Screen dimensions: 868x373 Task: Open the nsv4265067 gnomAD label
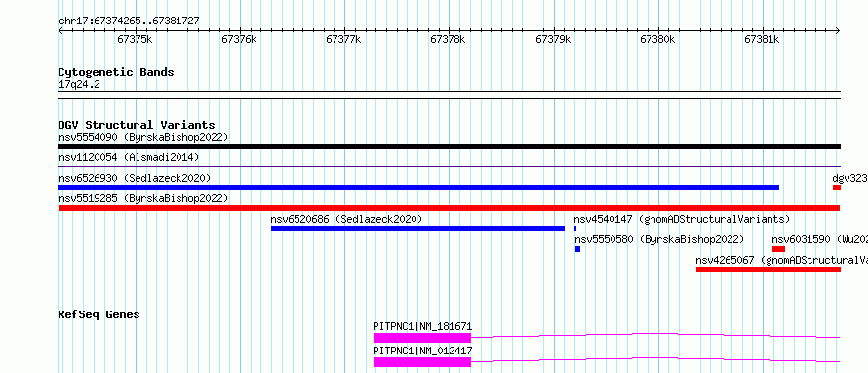click(x=781, y=260)
